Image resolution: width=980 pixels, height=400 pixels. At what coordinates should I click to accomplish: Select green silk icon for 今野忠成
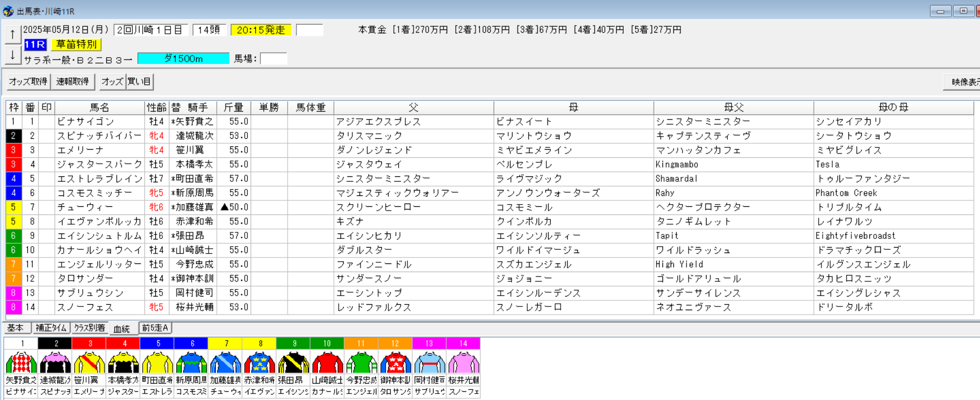tap(361, 363)
